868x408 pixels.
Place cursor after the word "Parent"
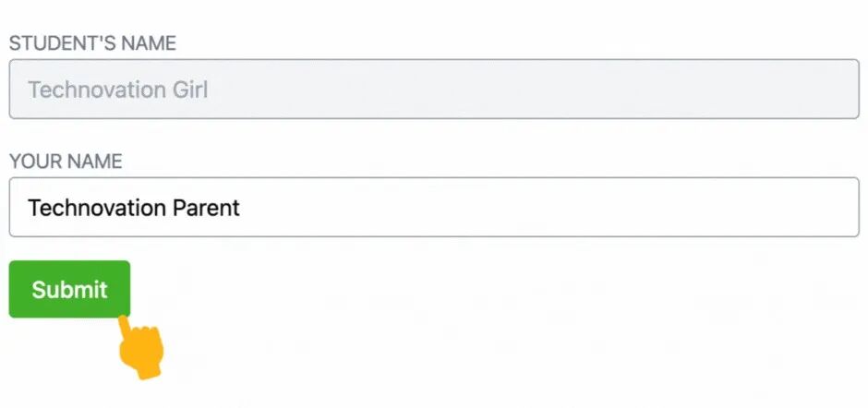pyautogui.click(x=241, y=208)
